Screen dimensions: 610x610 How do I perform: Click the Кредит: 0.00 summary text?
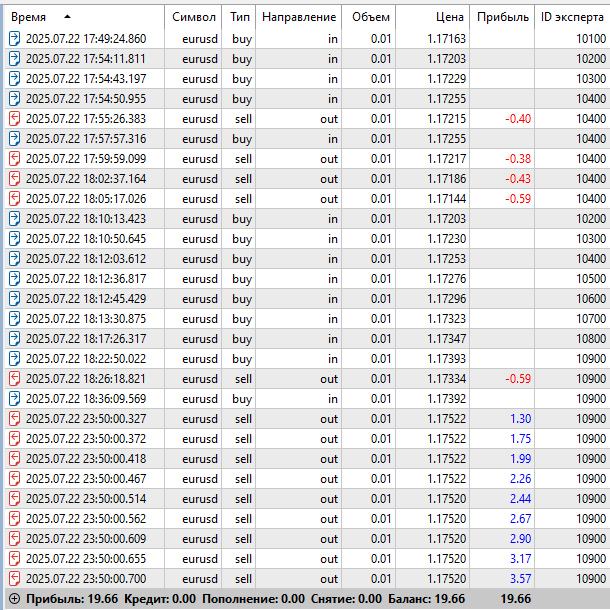[160, 599]
